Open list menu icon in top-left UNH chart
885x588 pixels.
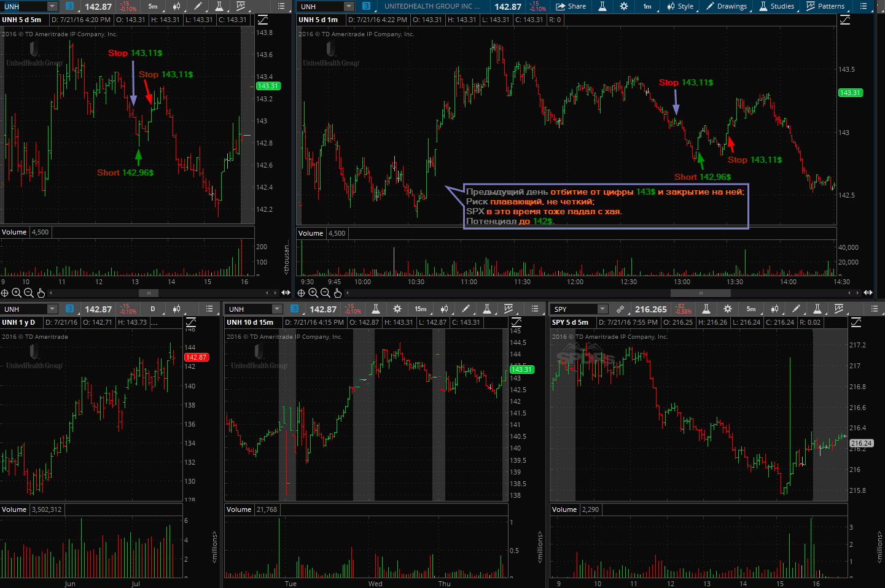(281, 6)
